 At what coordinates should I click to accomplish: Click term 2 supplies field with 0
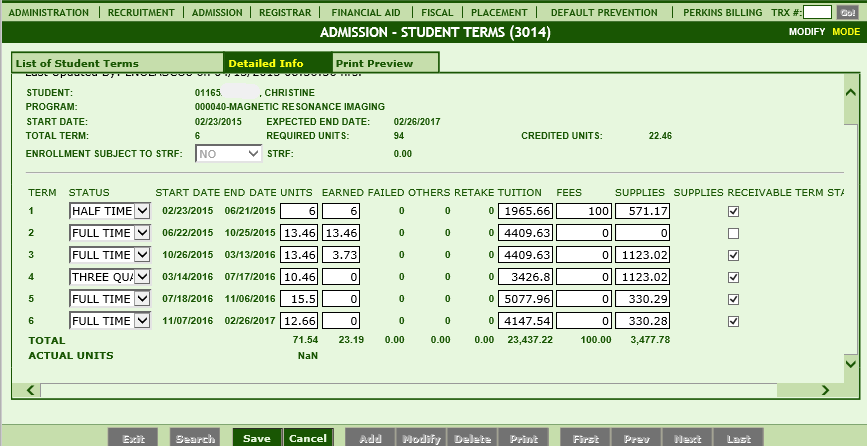pyautogui.click(x=643, y=233)
